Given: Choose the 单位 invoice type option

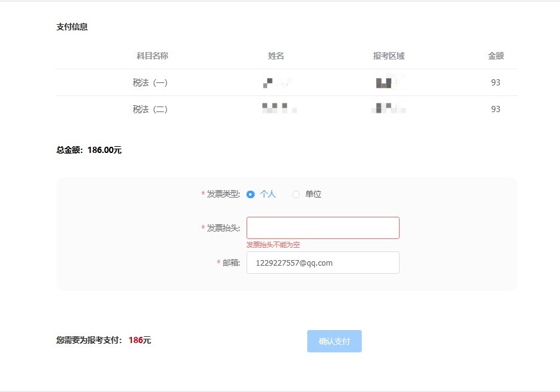Looking at the screenshot, I should click(296, 194).
